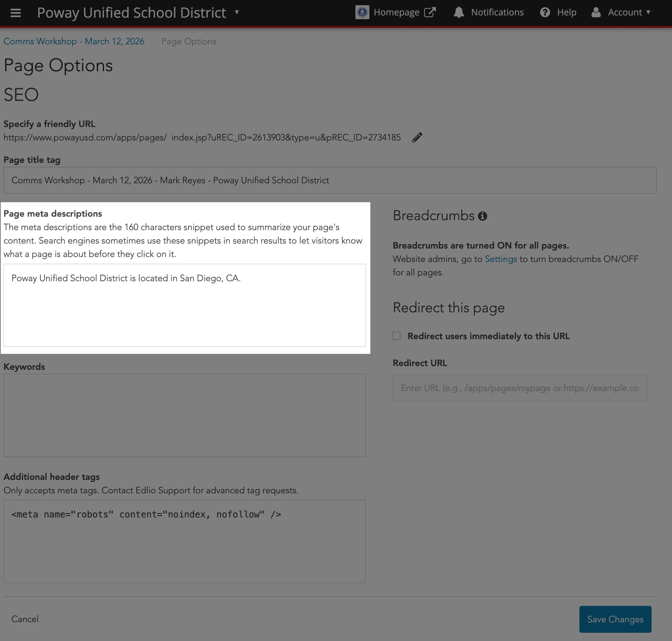The image size is (672, 641).
Task: Click the Page Options breadcrumb text
Action: point(188,41)
